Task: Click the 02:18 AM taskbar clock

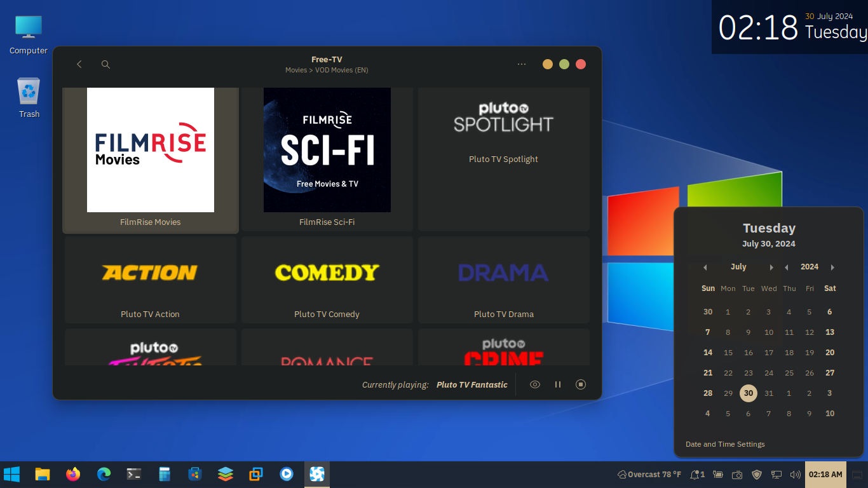Action: (825, 475)
